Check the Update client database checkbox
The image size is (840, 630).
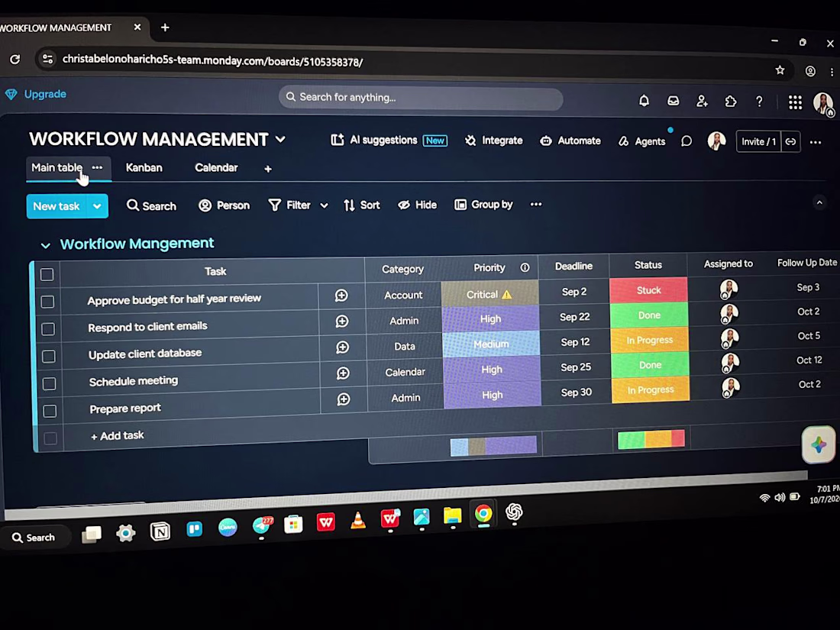[x=49, y=357]
